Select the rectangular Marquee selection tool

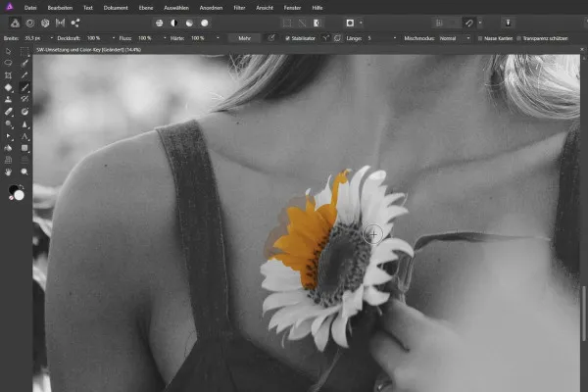[x=24, y=51]
